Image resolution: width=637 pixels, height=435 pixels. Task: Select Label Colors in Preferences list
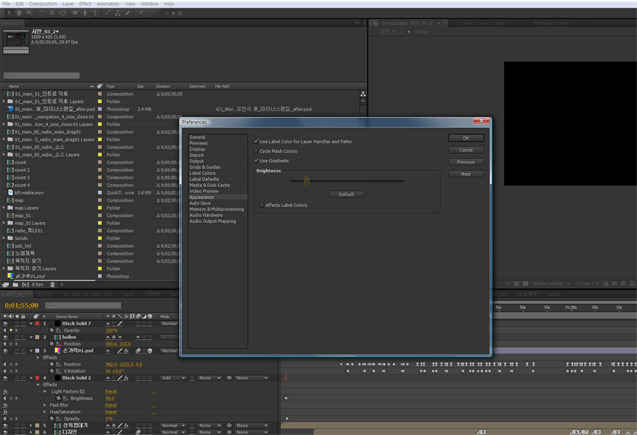202,173
